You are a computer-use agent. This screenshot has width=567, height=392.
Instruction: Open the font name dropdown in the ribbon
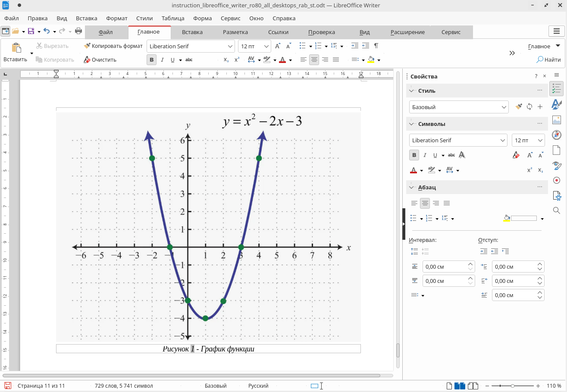coord(231,46)
